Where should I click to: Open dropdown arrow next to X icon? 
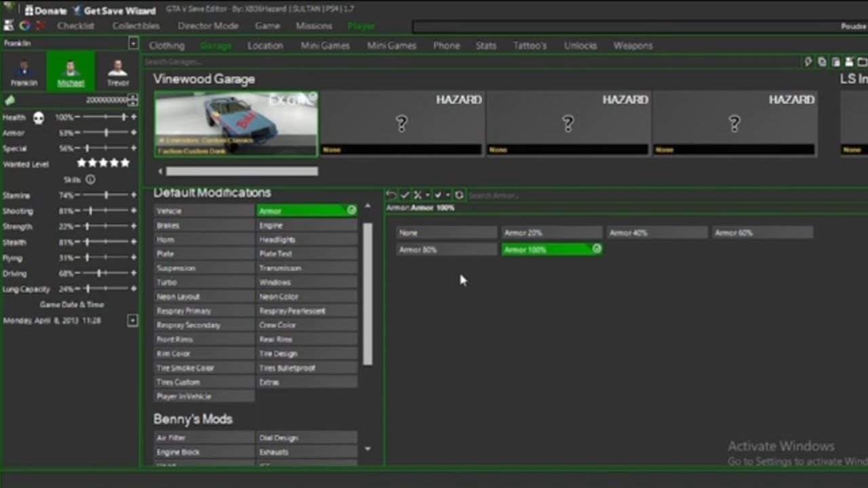(x=427, y=195)
